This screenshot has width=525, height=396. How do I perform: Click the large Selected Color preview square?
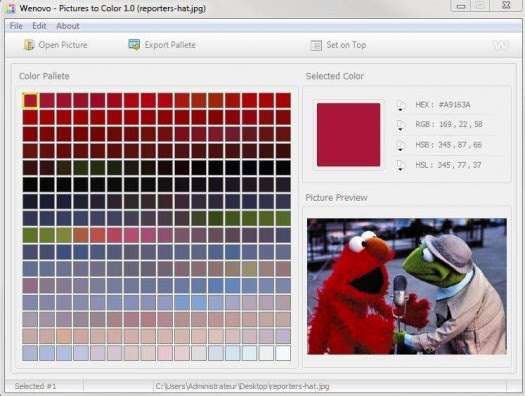click(349, 135)
